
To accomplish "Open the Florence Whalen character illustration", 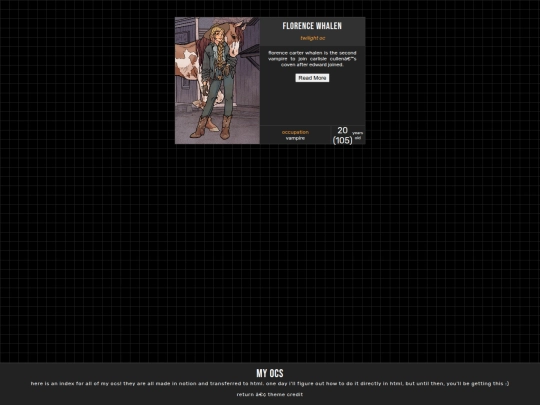I will tap(217, 81).
